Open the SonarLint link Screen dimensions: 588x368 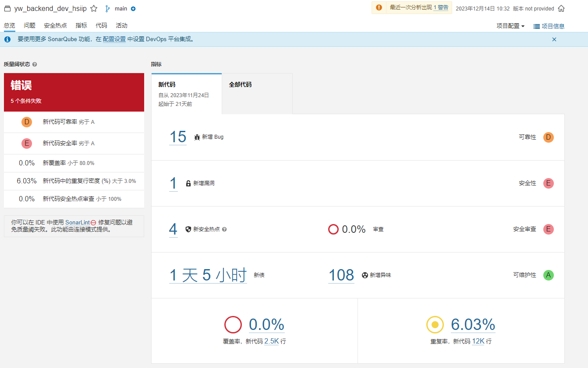[x=78, y=222]
